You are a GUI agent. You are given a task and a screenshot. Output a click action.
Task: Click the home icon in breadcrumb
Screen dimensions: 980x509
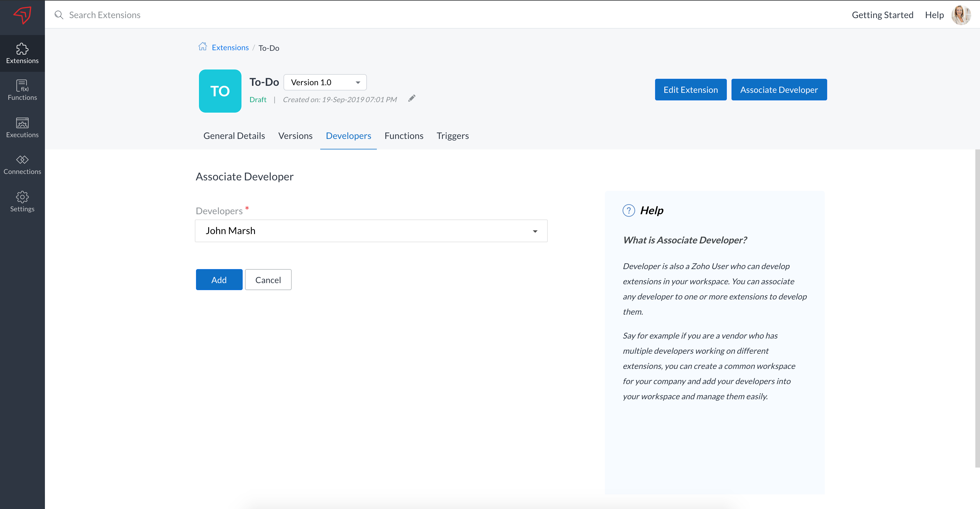coord(202,47)
